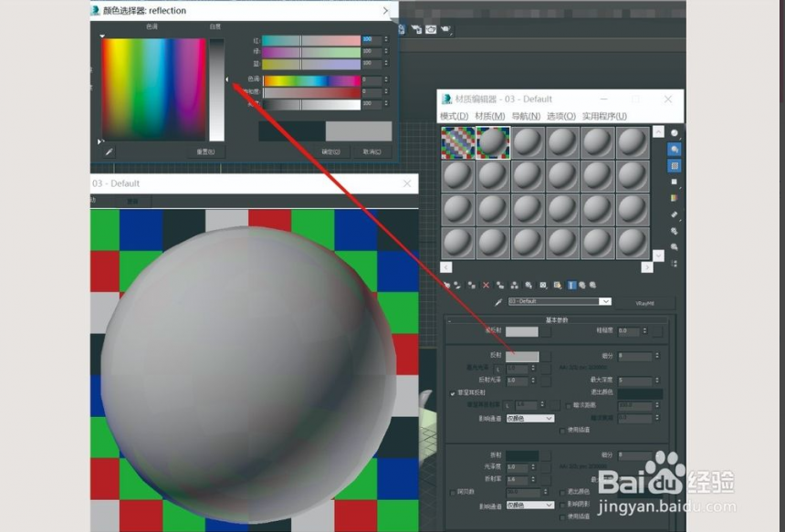Click the Go Forward to Sibling icon
Screen dimensions: 785x532
pos(593,286)
